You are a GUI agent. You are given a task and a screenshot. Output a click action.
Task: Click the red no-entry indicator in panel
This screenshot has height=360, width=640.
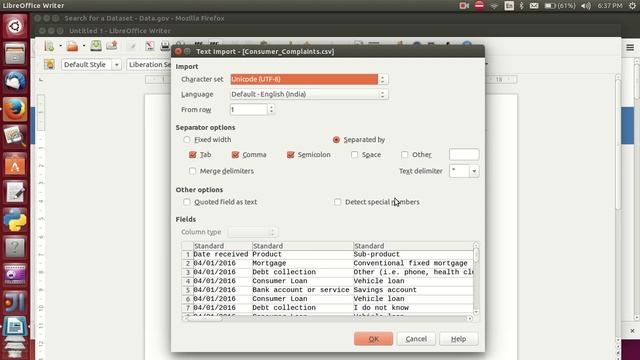pyautogui.click(x=479, y=5)
